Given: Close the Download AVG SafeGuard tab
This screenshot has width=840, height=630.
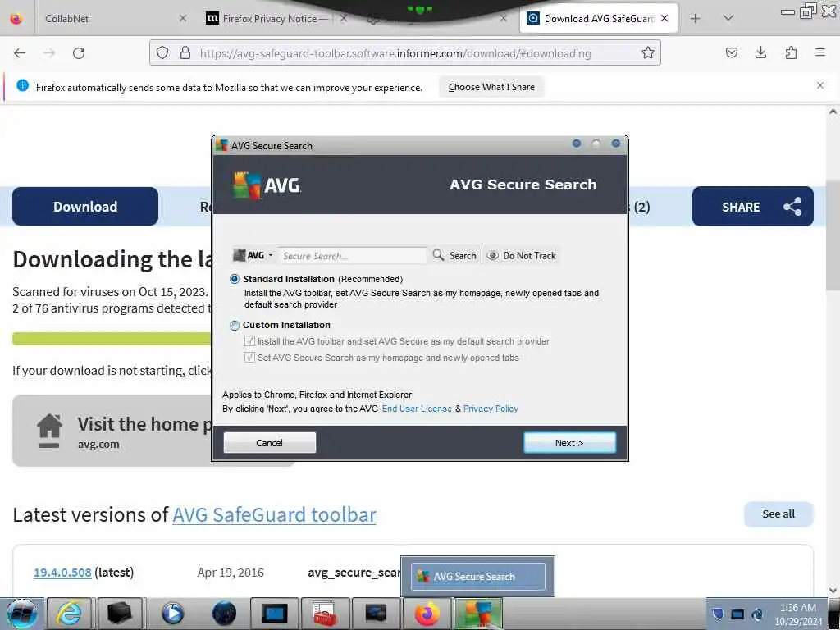Looking at the screenshot, I should pyautogui.click(x=664, y=18).
